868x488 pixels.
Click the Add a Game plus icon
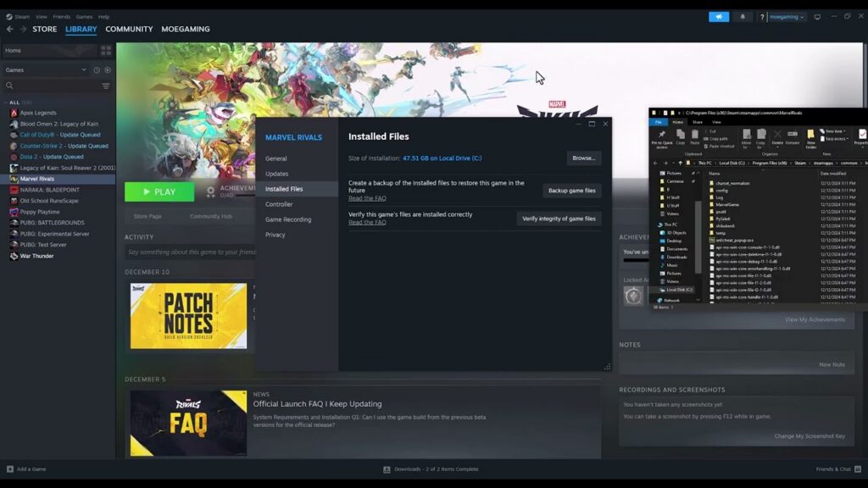pos(10,469)
